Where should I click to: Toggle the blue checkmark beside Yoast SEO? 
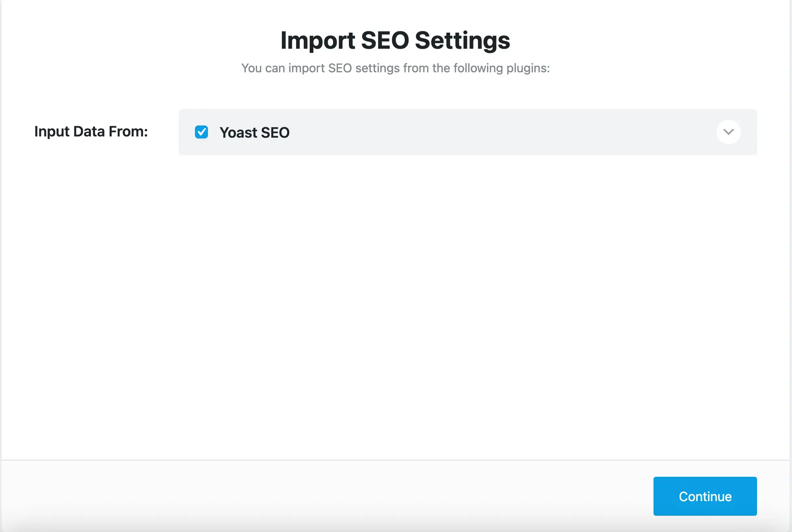(201, 132)
